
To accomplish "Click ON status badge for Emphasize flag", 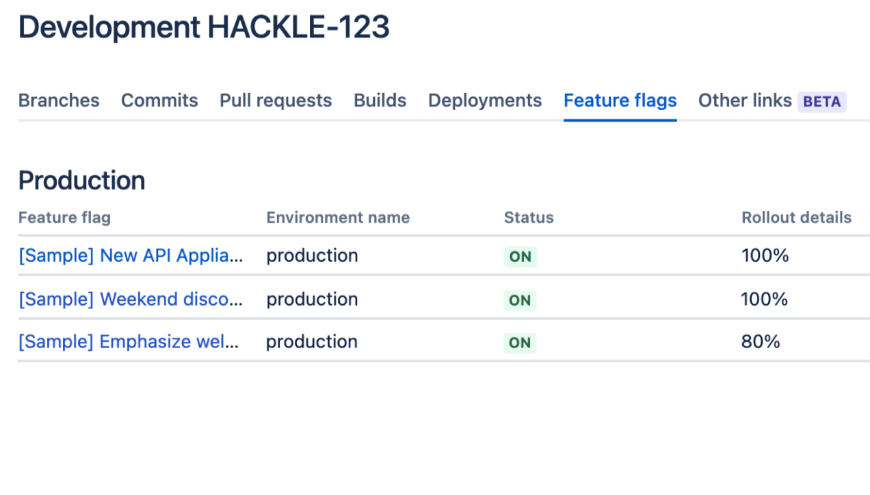I will tap(520, 343).
